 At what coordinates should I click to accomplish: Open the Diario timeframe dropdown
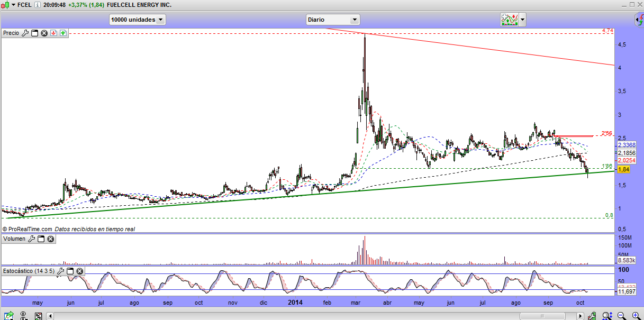pos(333,20)
